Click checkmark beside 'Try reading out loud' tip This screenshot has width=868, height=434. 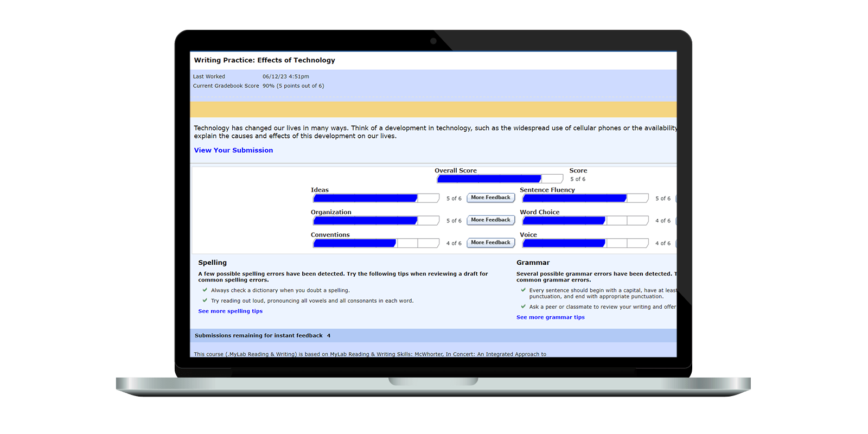[205, 301]
